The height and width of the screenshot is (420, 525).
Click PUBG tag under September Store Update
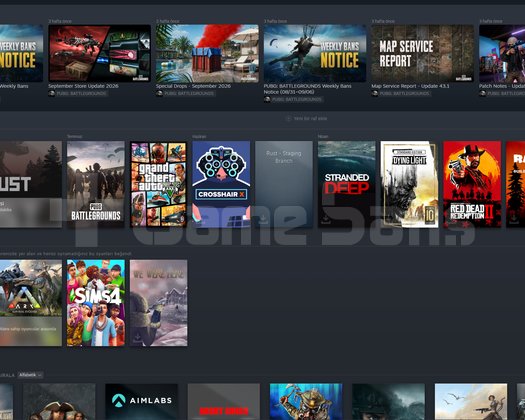[x=81, y=93]
